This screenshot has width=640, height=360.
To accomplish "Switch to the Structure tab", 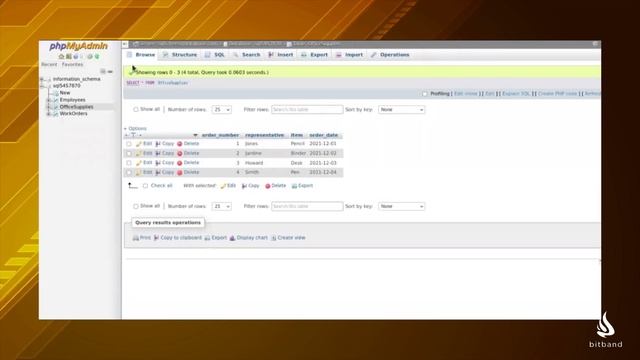I will coord(180,55).
